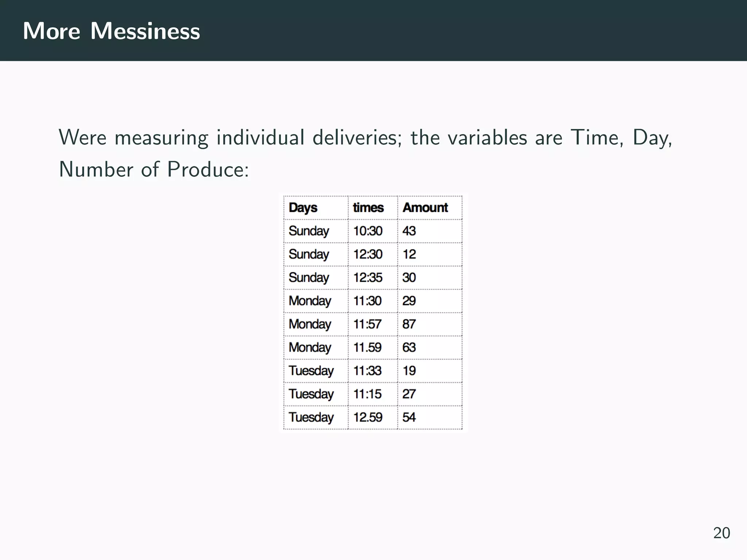Click the Monday cell in the 11.59 row
The width and height of the screenshot is (747, 560).
point(316,348)
